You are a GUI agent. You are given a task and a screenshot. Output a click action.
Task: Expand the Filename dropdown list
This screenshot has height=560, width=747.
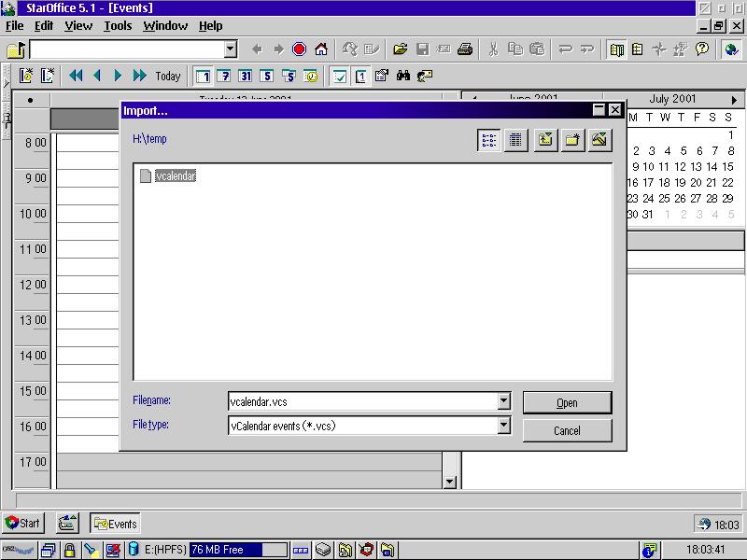point(503,401)
